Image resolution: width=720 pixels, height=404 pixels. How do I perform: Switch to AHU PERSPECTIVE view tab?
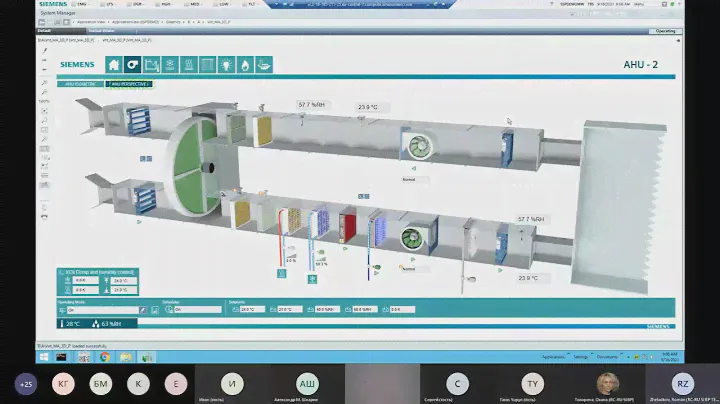pos(129,85)
